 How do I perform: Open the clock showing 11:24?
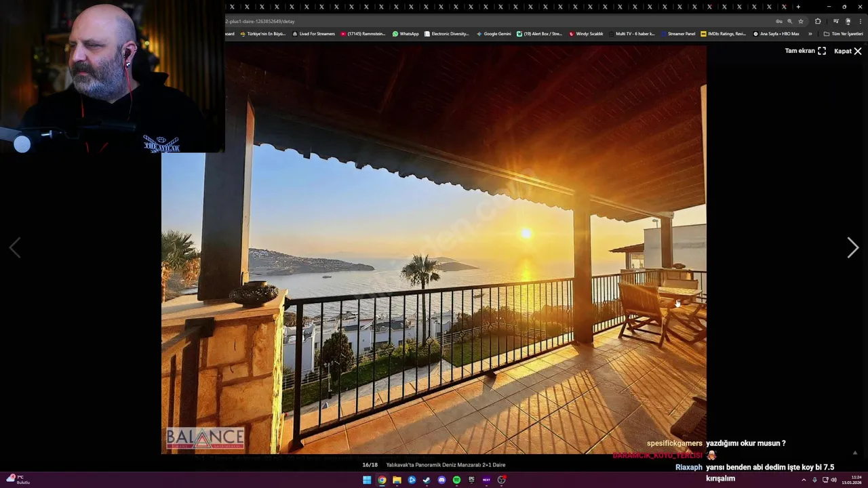tap(852, 480)
